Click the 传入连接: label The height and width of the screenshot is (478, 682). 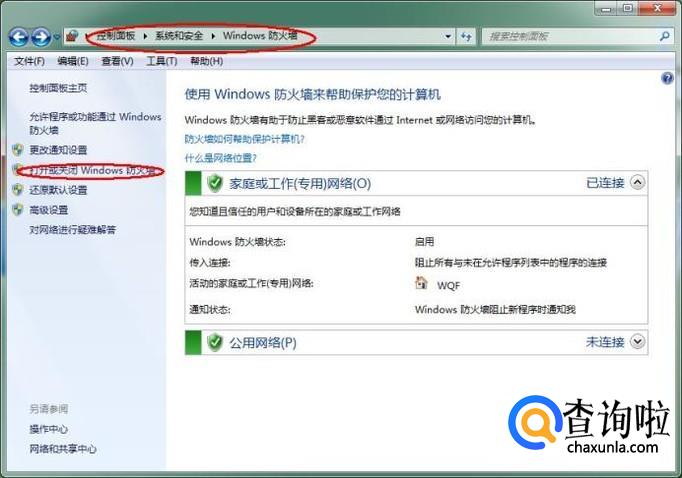[x=210, y=263]
